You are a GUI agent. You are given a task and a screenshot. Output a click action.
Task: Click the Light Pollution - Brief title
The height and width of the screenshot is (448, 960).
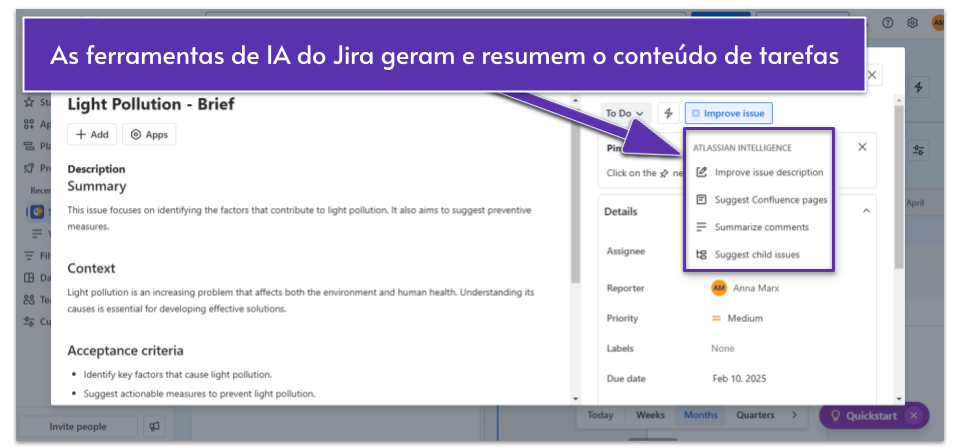tap(151, 104)
